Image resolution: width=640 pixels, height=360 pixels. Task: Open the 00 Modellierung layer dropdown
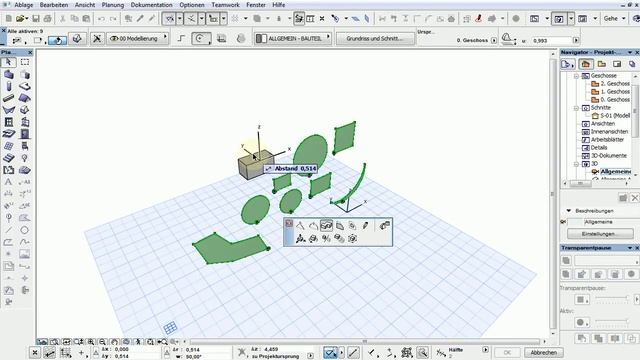pos(138,38)
